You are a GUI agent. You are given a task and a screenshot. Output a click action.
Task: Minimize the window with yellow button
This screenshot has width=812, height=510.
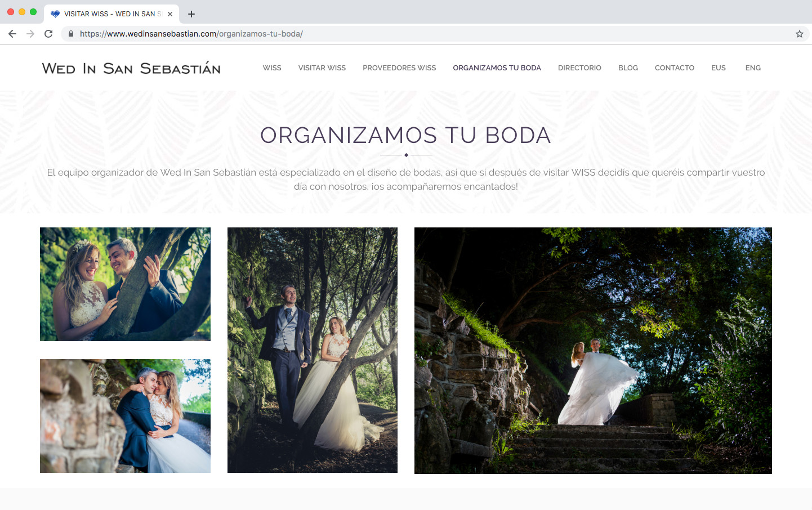22,12
